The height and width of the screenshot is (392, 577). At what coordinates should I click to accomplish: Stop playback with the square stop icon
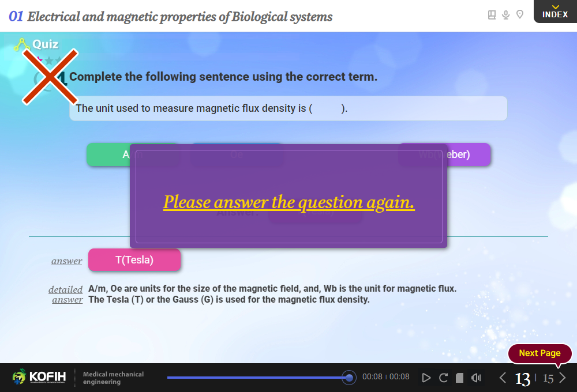point(459,378)
